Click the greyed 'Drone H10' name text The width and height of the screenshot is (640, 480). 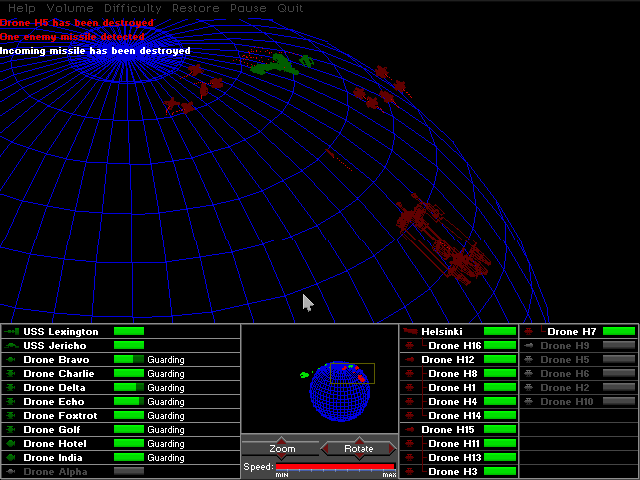(567, 402)
